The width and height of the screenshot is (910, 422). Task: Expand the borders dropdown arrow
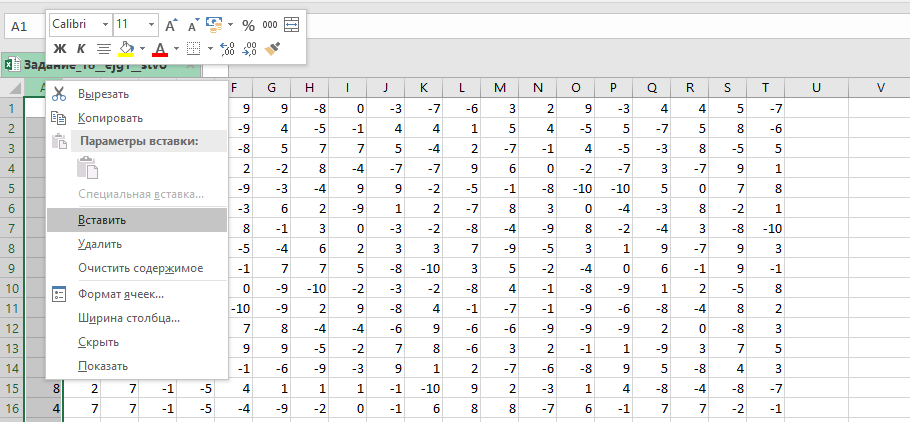208,48
